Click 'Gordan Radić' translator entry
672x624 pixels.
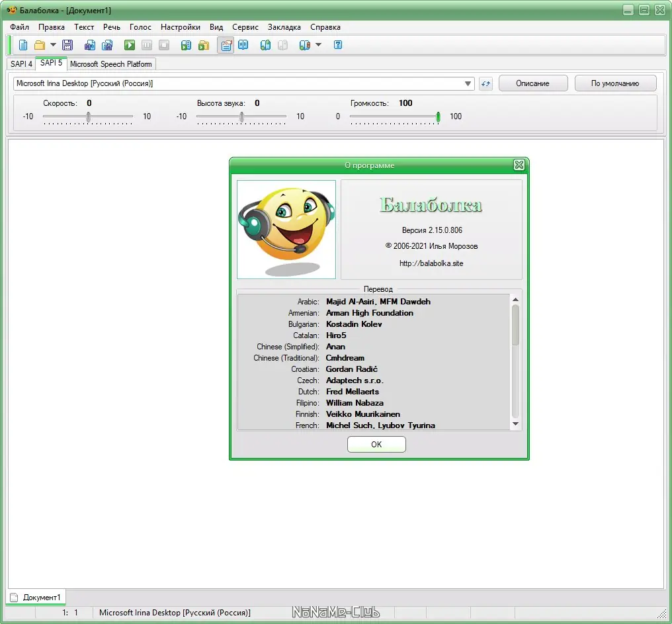(x=351, y=369)
